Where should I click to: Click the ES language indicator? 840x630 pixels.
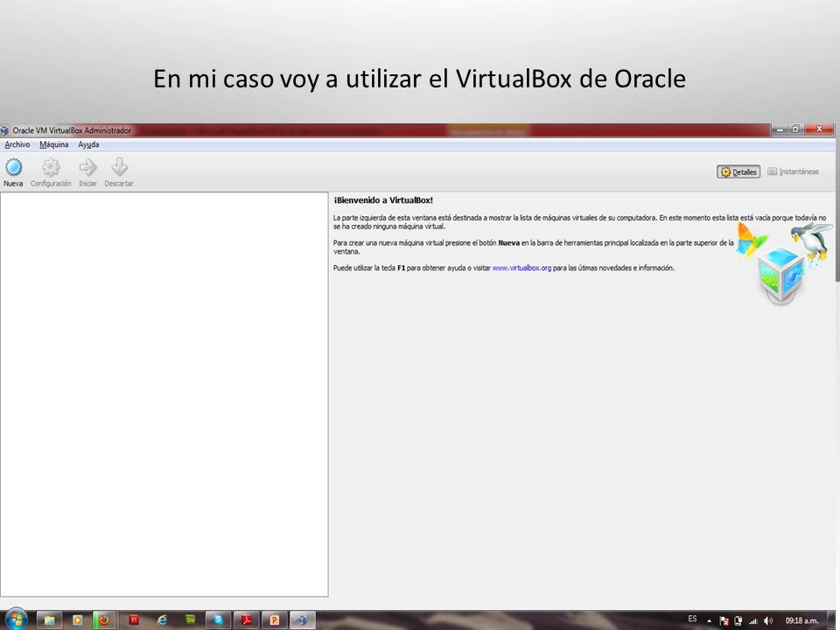point(692,619)
